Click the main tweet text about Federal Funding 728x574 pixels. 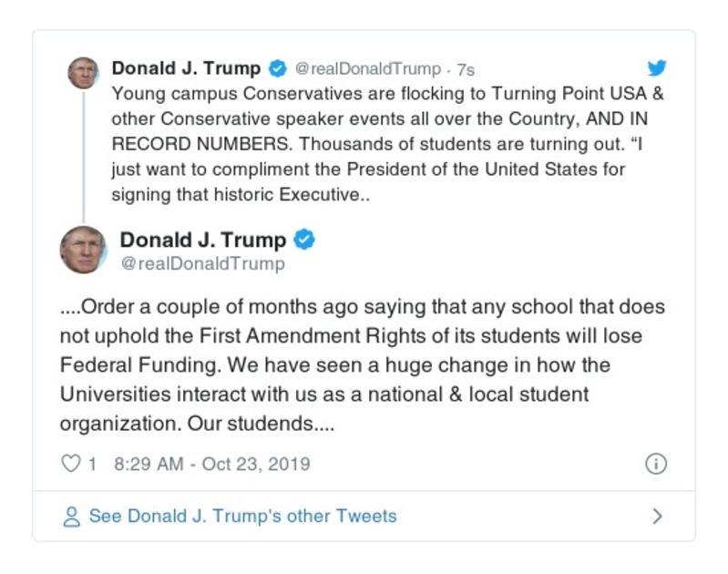[x=362, y=364]
